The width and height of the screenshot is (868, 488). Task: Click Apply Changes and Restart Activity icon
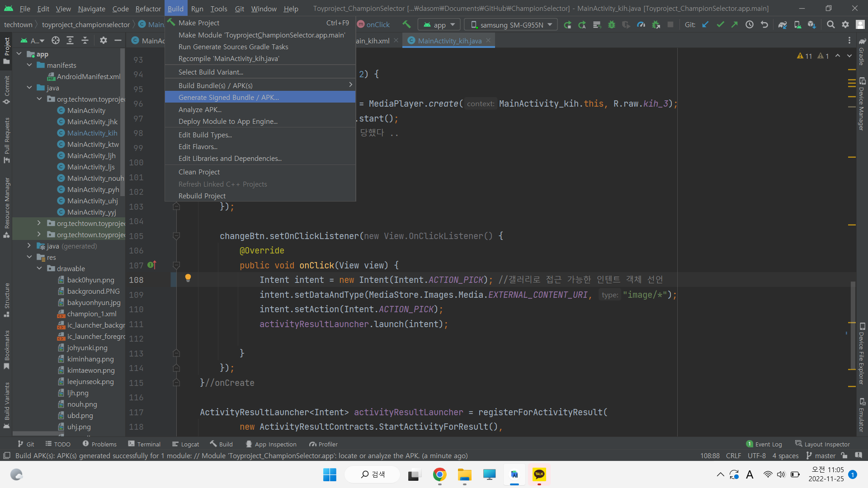pyautogui.click(x=582, y=24)
